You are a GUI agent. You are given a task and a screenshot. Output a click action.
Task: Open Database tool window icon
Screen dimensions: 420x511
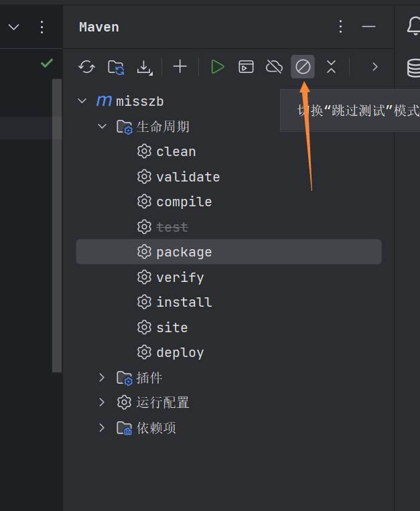[413, 68]
